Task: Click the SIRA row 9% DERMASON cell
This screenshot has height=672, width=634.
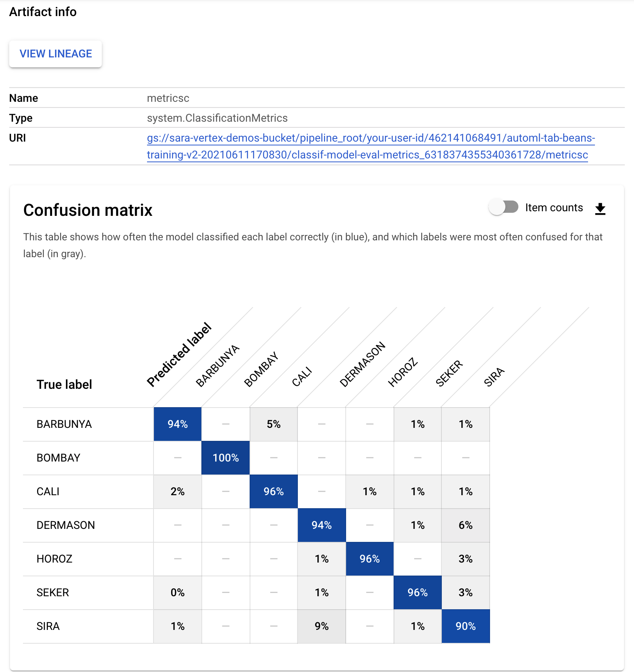Action: (322, 626)
